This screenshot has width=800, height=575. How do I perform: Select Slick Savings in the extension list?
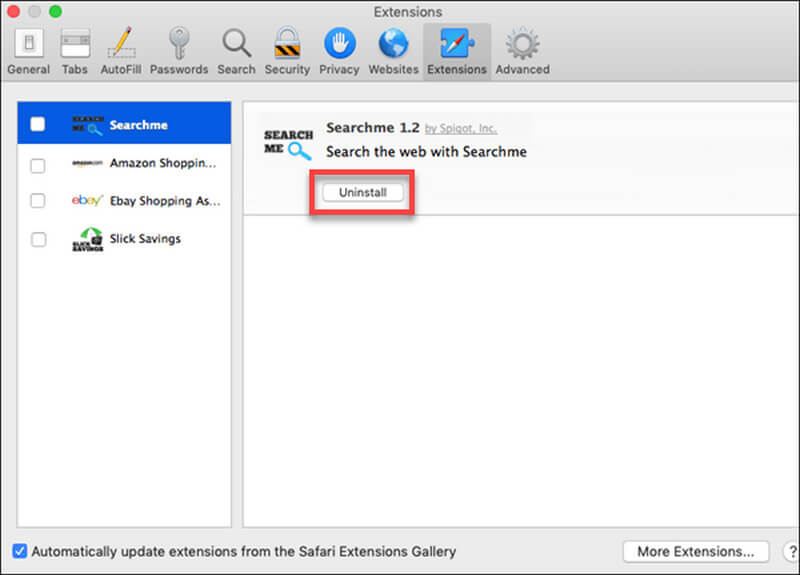point(145,239)
